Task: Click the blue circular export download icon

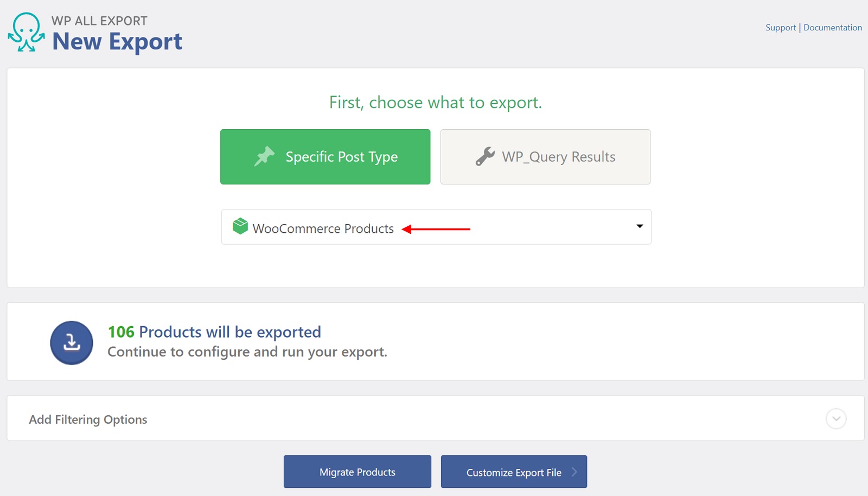Action: (71, 342)
